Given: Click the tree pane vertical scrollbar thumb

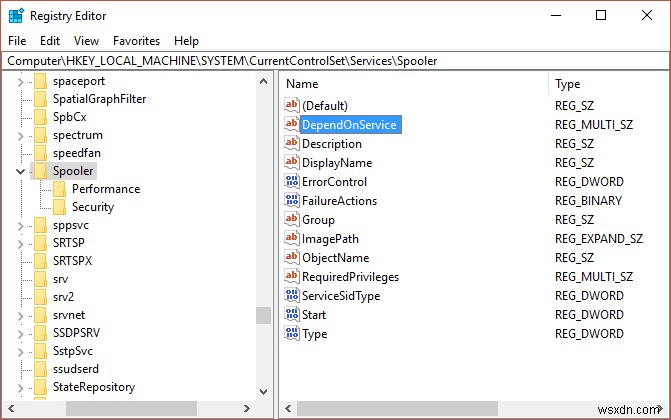Looking at the screenshot, I should 264,316.
